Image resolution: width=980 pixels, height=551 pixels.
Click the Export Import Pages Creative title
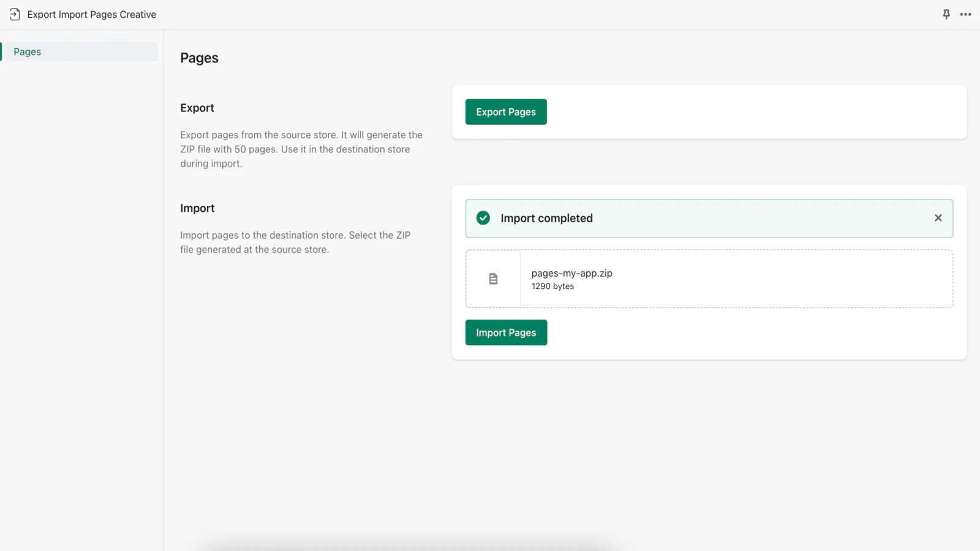tap(92, 15)
